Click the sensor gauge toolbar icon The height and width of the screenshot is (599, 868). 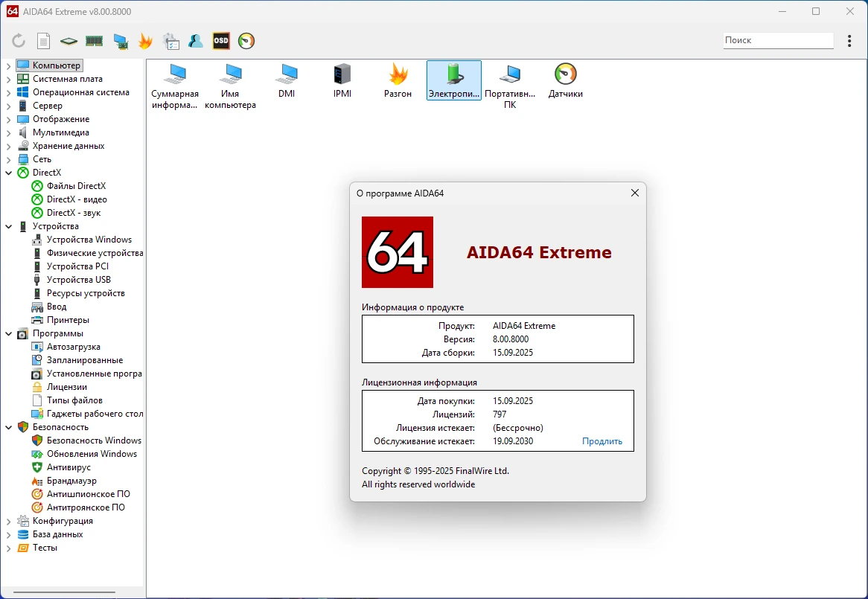coord(246,40)
